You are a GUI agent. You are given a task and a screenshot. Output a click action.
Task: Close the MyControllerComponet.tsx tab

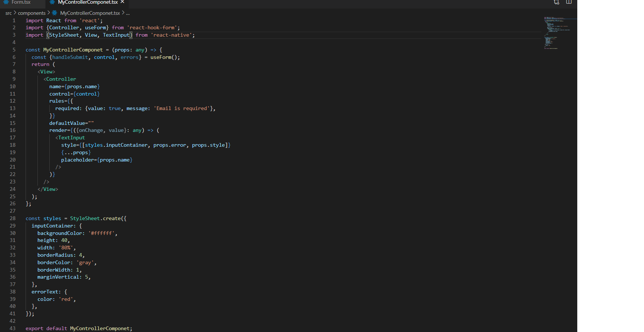tap(122, 2)
